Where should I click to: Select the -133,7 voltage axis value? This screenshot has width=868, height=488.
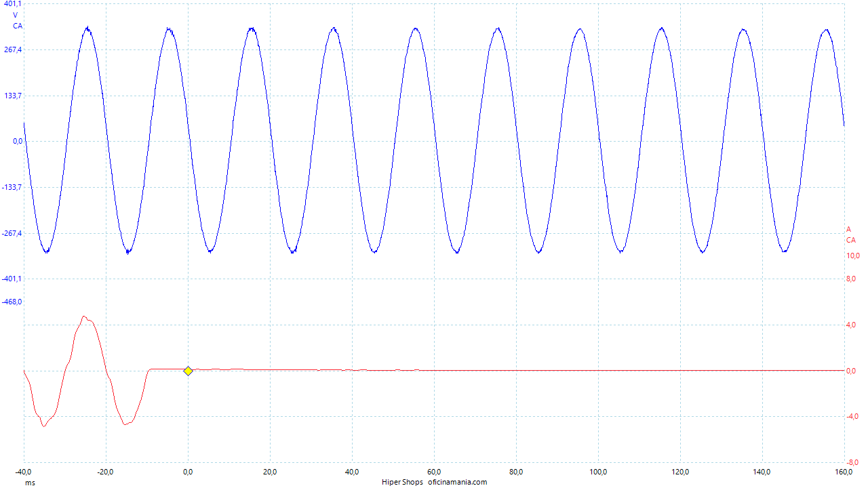pos(13,187)
